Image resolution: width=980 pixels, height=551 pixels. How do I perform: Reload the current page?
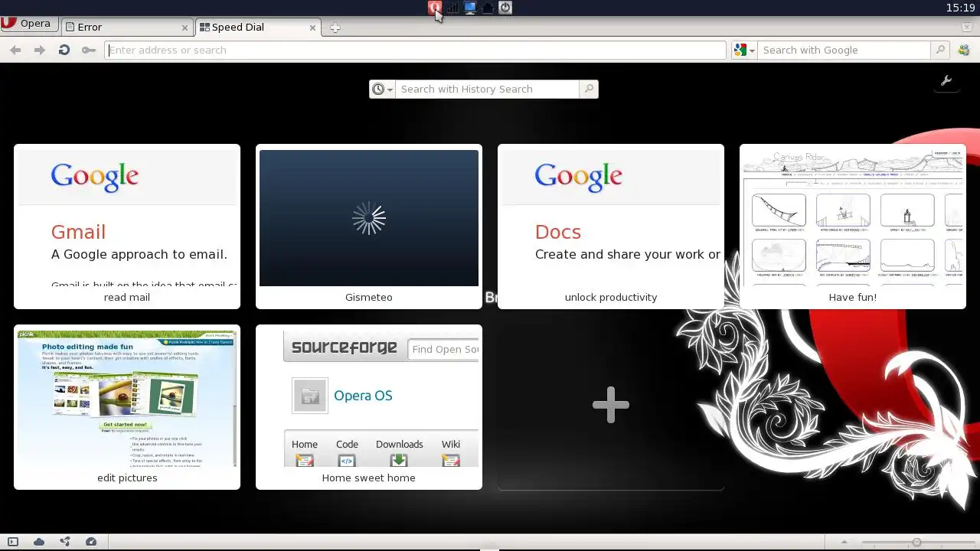click(x=64, y=50)
